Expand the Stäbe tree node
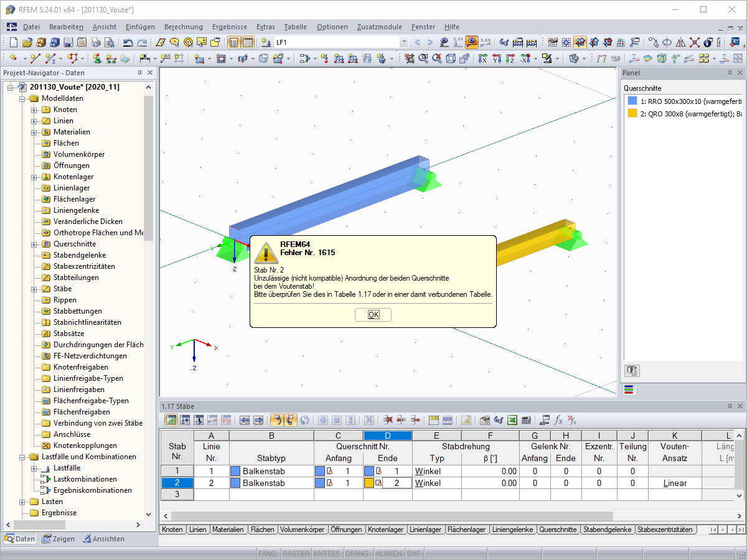The height and width of the screenshot is (560, 747). pyautogui.click(x=34, y=289)
